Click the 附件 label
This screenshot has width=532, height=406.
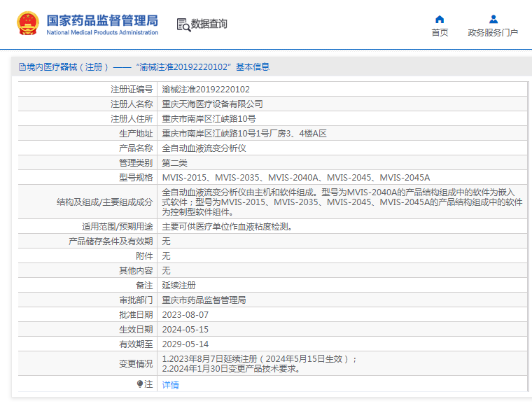pyautogui.click(x=144, y=255)
